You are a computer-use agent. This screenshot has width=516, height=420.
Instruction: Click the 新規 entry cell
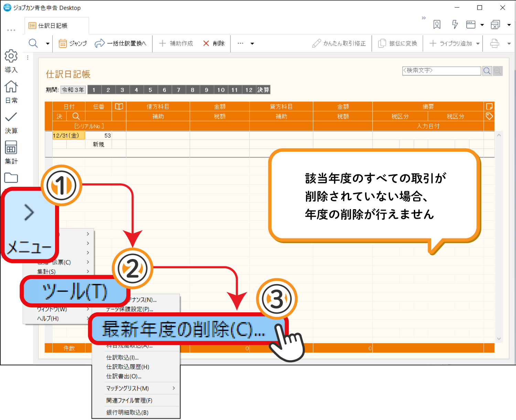coord(98,144)
